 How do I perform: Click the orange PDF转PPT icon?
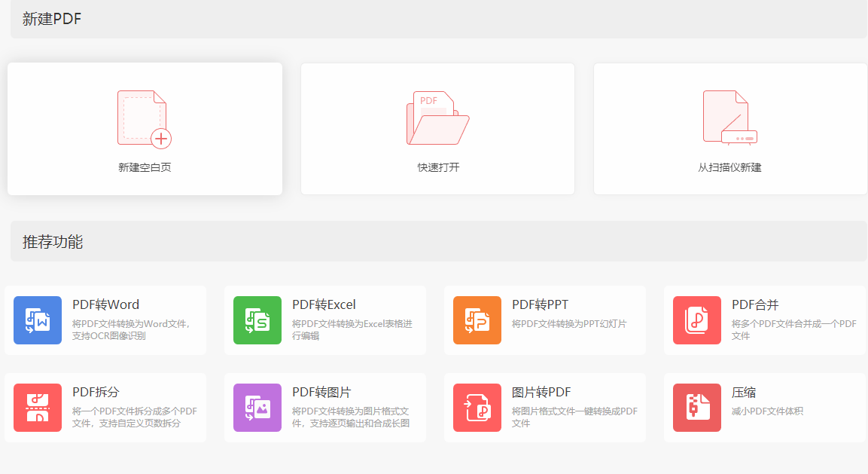pos(477,320)
